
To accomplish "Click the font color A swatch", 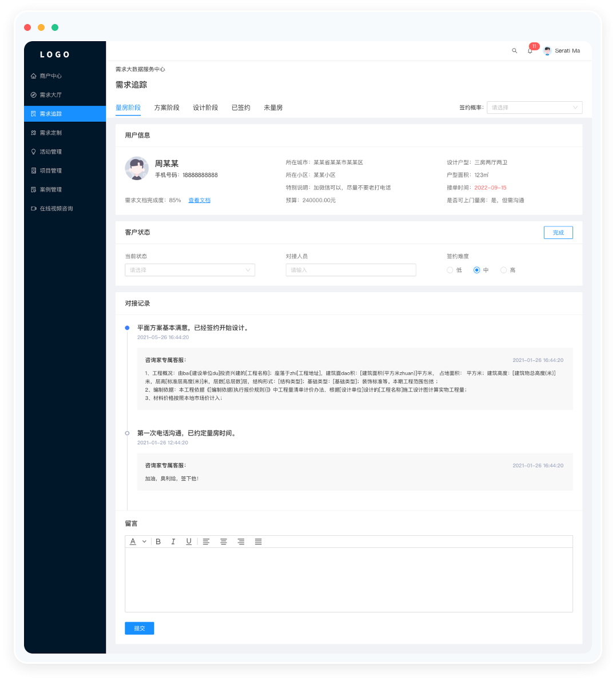I will tap(133, 541).
